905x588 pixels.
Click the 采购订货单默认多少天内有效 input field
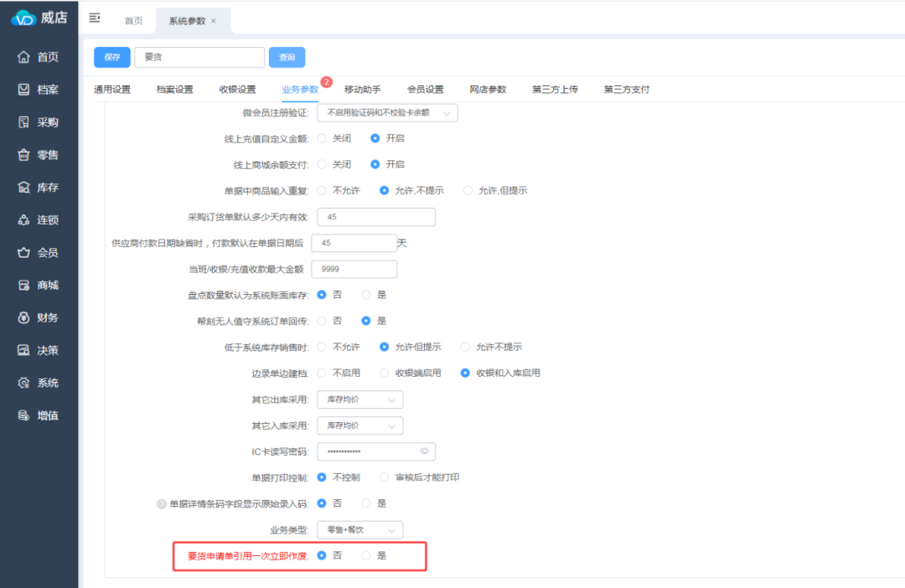coord(376,217)
